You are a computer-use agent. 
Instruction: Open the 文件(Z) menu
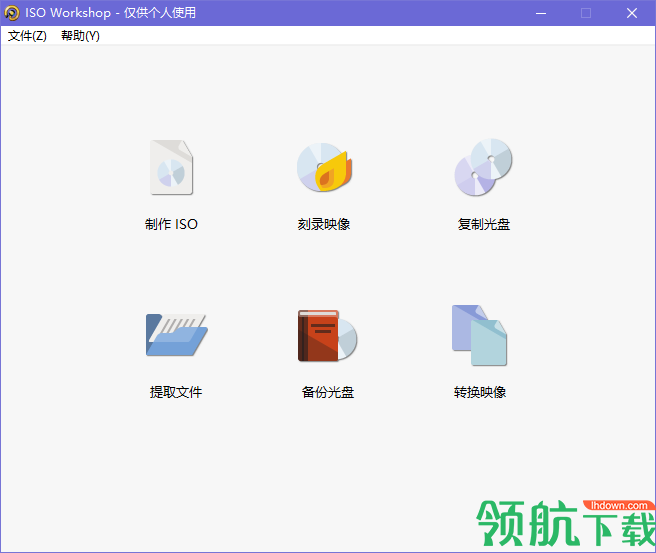coord(27,36)
